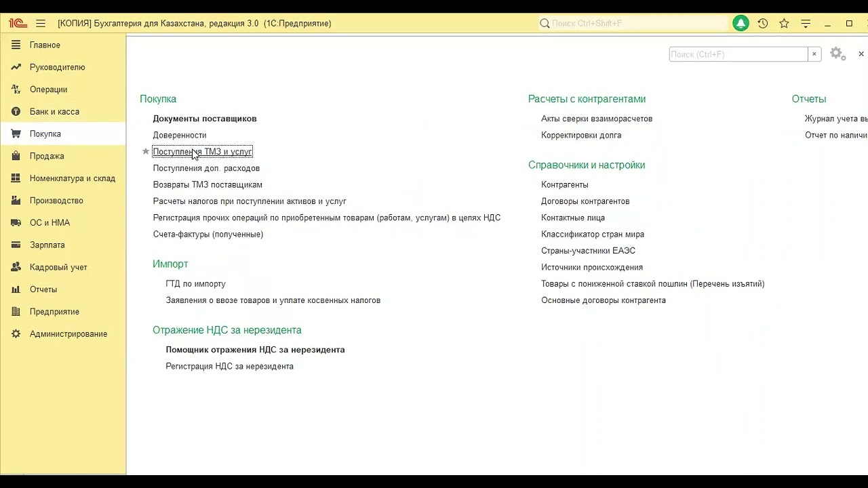The image size is (868, 488).
Task: Click the Номенклатура и склад grid icon
Action: coord(16,178)
